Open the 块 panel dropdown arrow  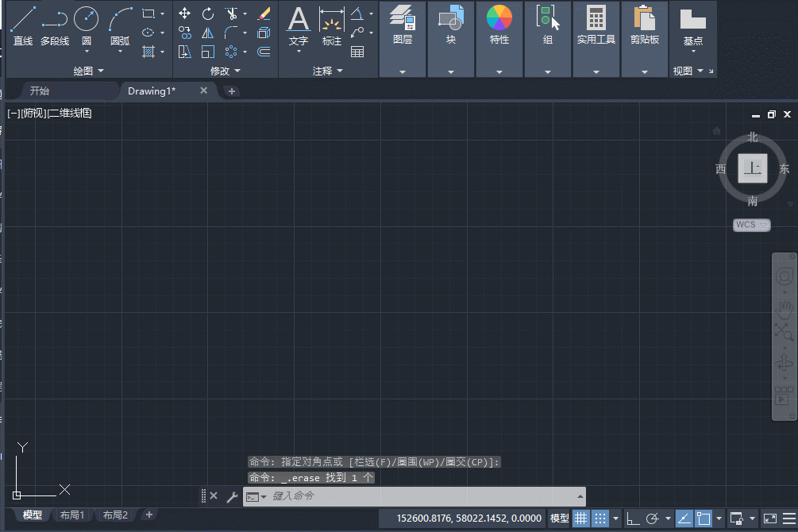(451, 71)
